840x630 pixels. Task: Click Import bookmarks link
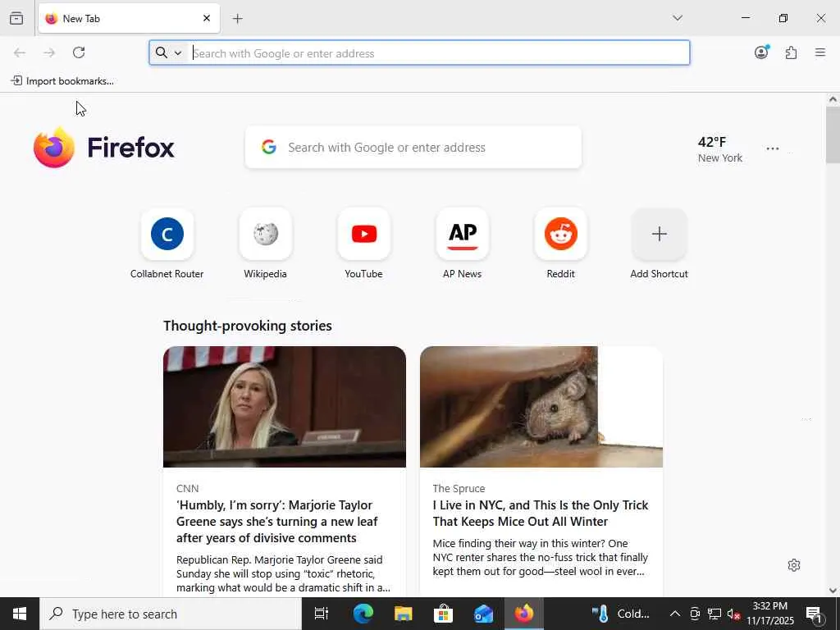(x=62, y=81)
